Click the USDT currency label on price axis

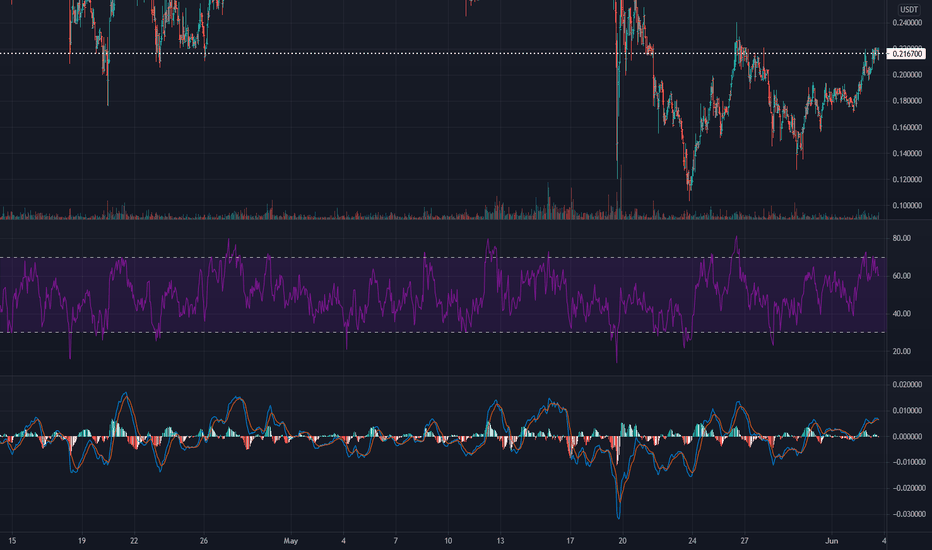pyautogui.click(x=908, y=10)
